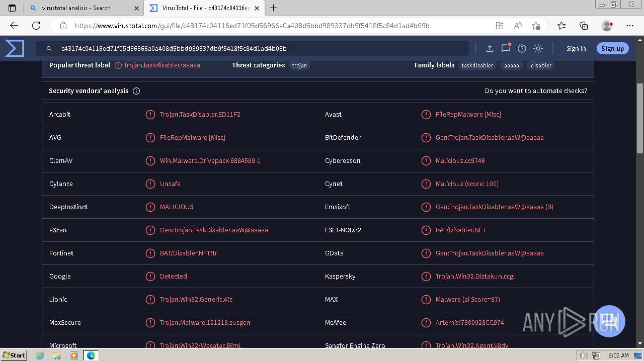Select the Win.Malware.Drivepack-9884589-1 detection text
This screenshot has height=362, width=644.
(x=210, y=161)
